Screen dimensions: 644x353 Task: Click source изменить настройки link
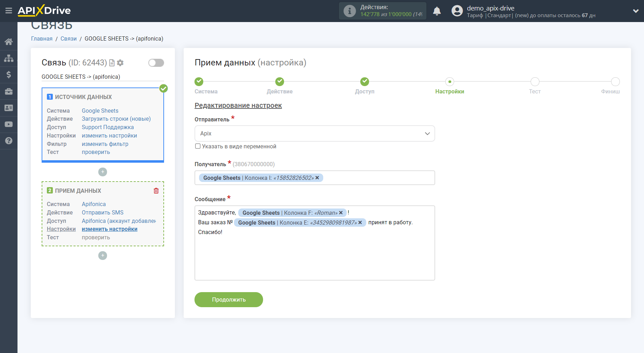pyautogui.click(x=109, y=136)
